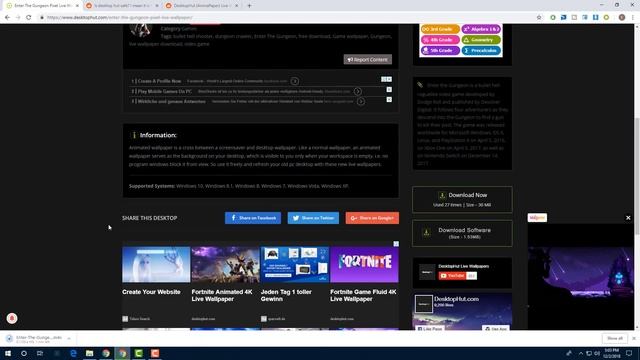Screen dimensions: 640x360
Task: Click the arrow icon on the third ad row
Action: (x=361, y=101)
